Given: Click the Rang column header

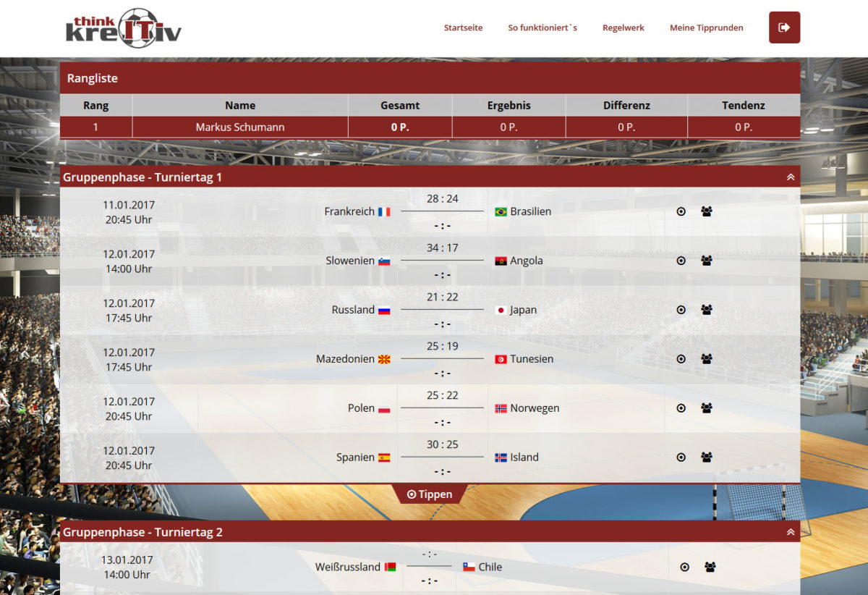Looking at the screenshot, I should coord(96,105).
